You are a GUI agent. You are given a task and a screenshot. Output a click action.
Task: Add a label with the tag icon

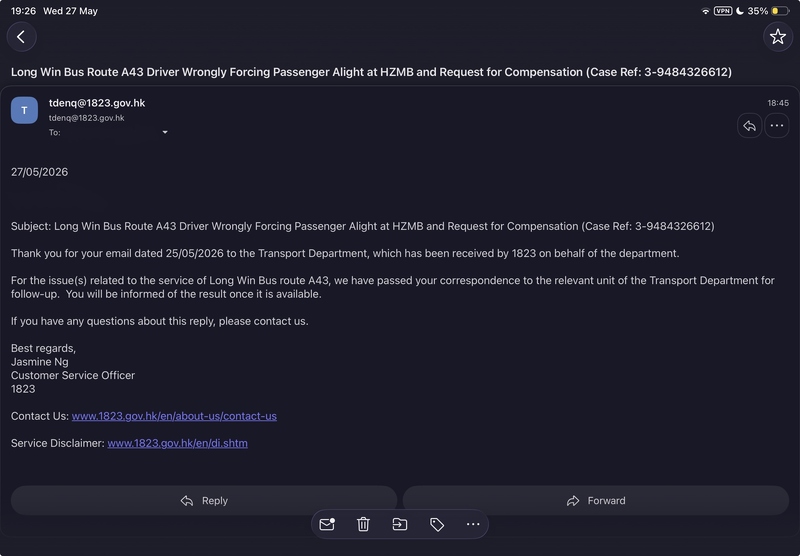(x=437, y=524)
